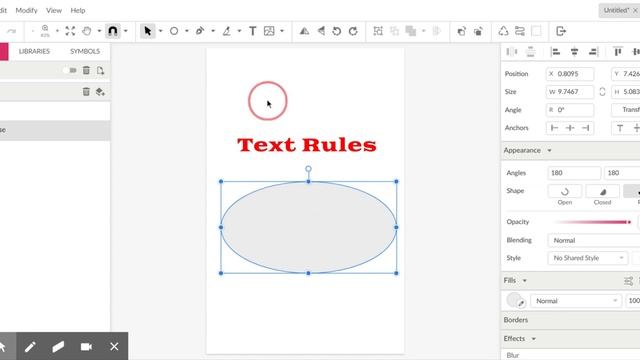
Task: Select the ellipse shape tool
Action: click(174, 31)
